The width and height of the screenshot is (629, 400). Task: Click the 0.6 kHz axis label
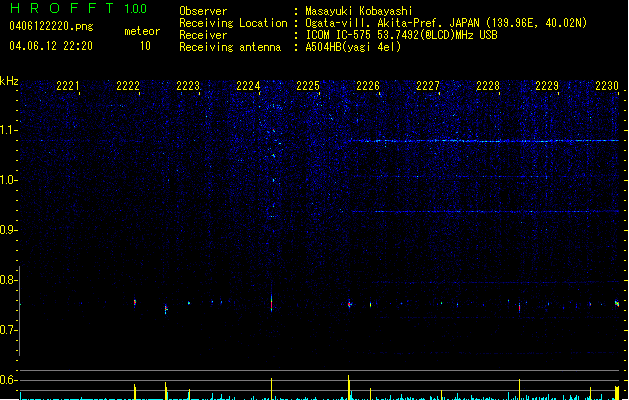click(8, 380)
